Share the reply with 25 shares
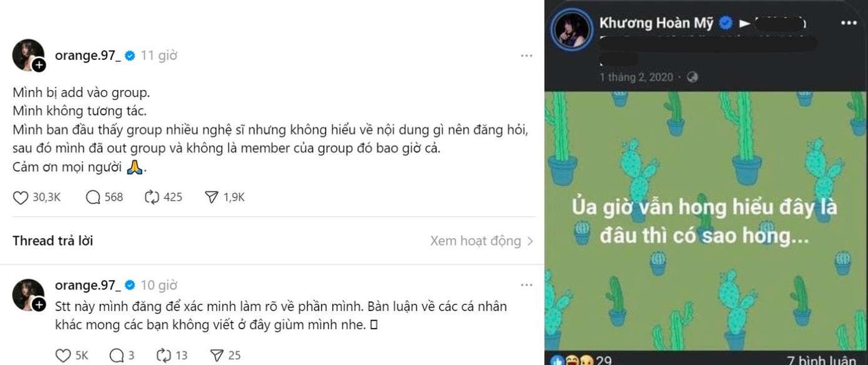Viewport: 868px width, 365px height. pyautogui.click(x=217, y=356)
